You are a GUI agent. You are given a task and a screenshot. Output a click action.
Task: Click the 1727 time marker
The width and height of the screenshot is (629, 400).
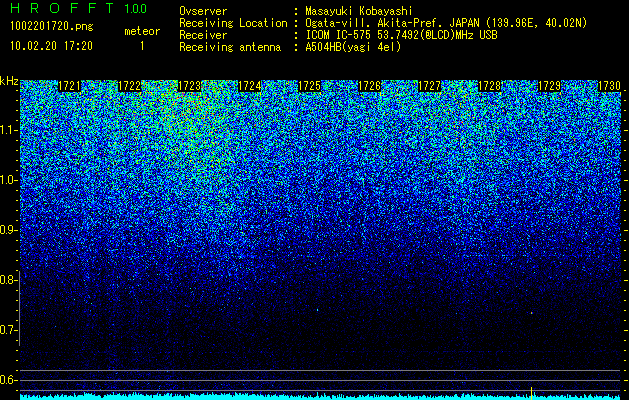click(x=430, y=86)
